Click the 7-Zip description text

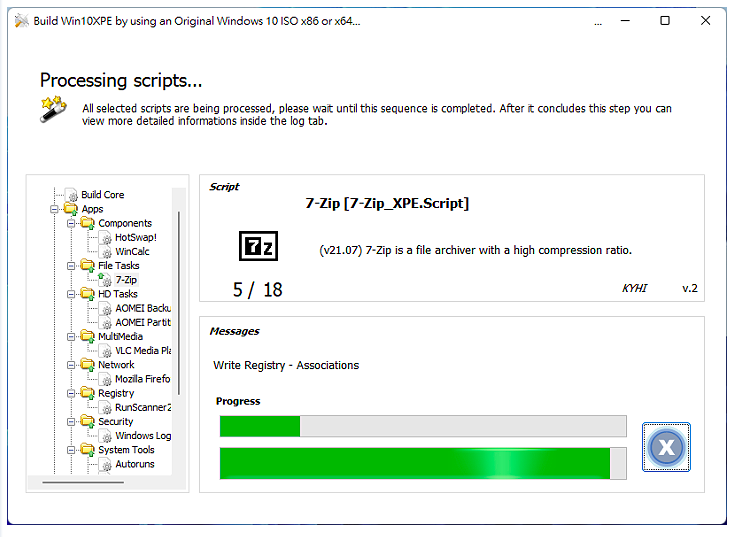click(475, 250)
